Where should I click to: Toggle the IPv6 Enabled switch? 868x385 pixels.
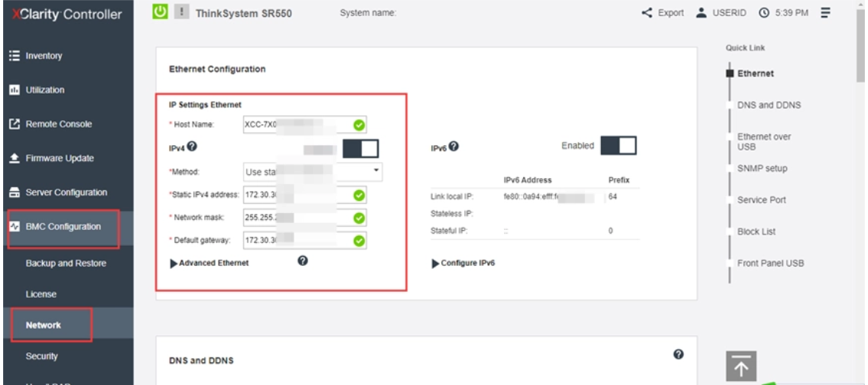tap(619, 145)
